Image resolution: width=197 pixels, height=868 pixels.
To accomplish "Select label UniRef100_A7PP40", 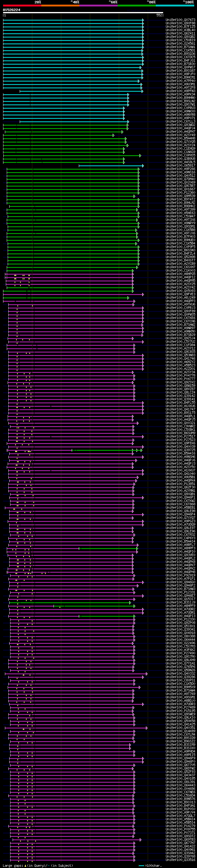I will coord(180,81).
